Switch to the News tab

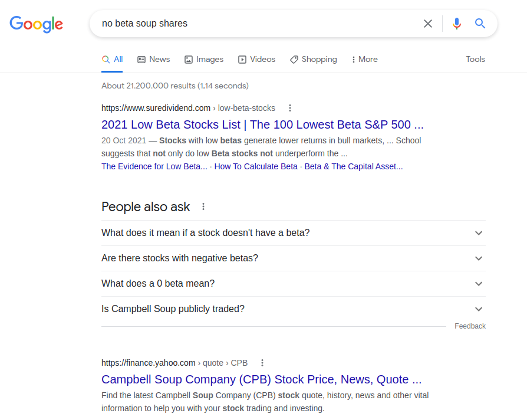tap(153, 60)
